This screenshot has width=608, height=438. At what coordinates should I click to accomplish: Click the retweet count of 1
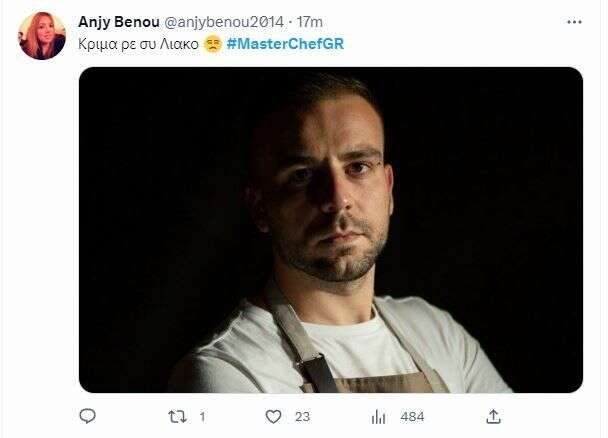202,416
